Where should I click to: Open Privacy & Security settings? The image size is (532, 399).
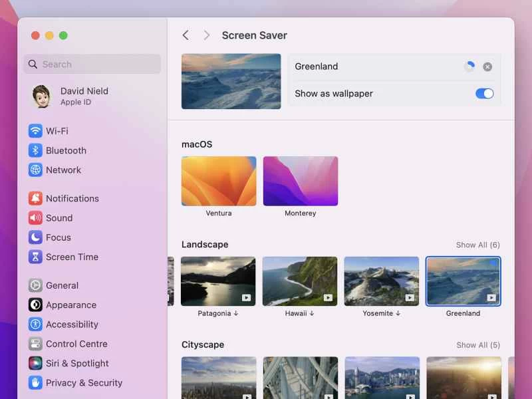tap(84, 382)
